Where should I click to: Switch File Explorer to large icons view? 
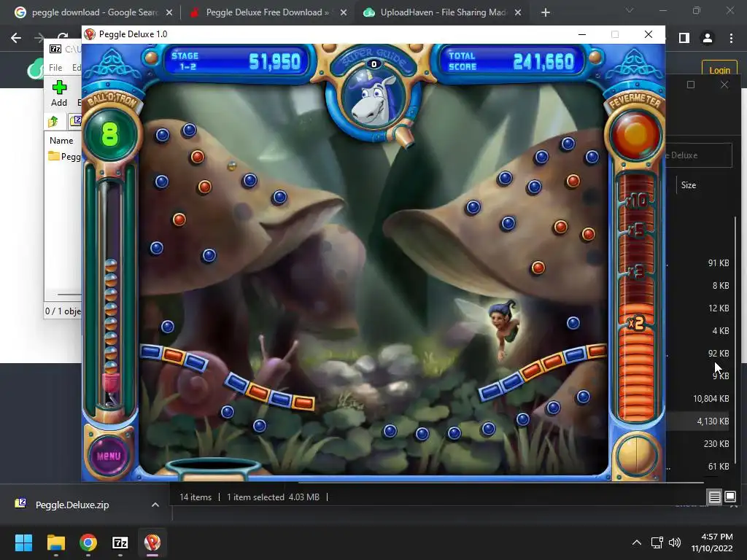click(730, 497)
